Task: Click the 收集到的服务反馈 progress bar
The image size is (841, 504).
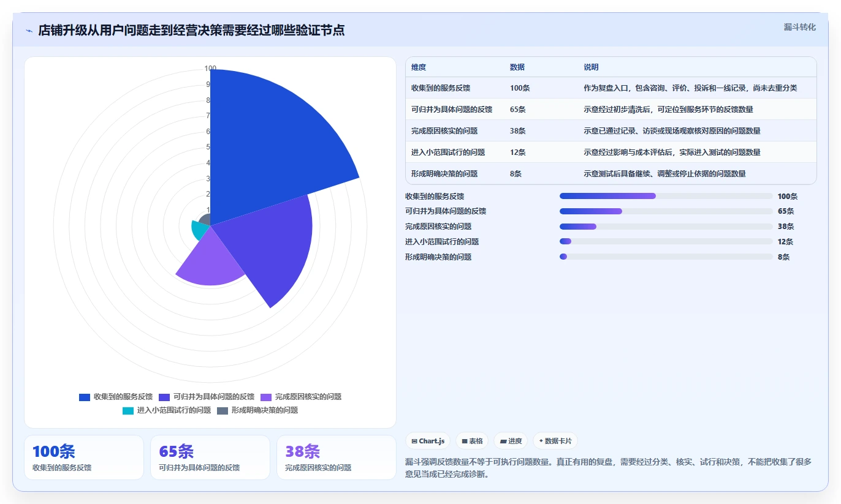Action: pyautogui.click(x=666, y=196)
